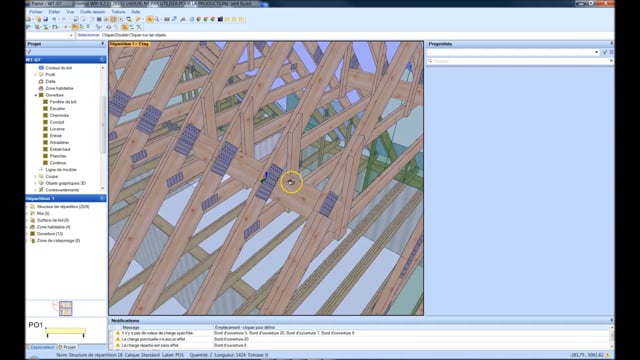The height and width of the screenshot is (360, 640).
Task: Tick checkbox of 'La charge répartie' notification
Action: click(111, 345)
